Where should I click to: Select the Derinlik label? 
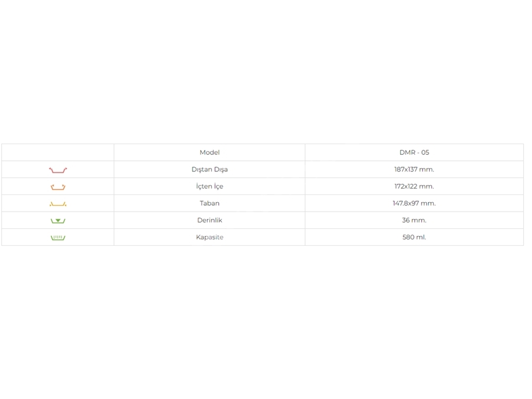point(210,220)
